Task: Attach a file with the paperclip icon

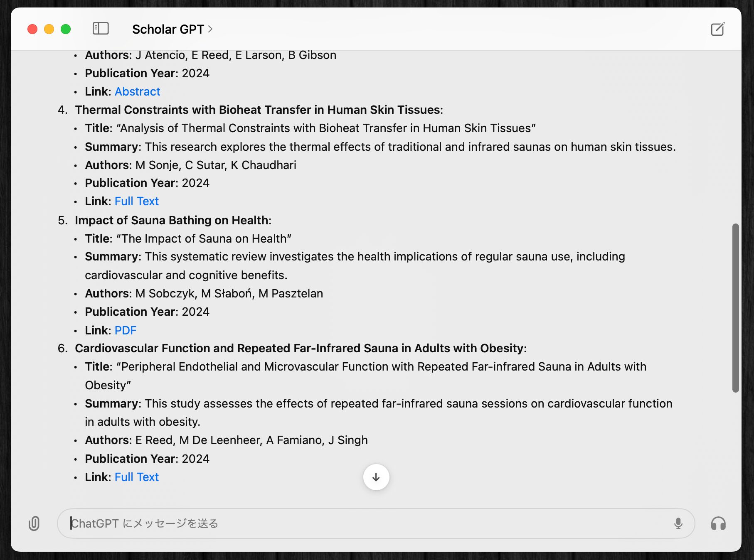Action: pyautogui.click(x=34, y=523)
